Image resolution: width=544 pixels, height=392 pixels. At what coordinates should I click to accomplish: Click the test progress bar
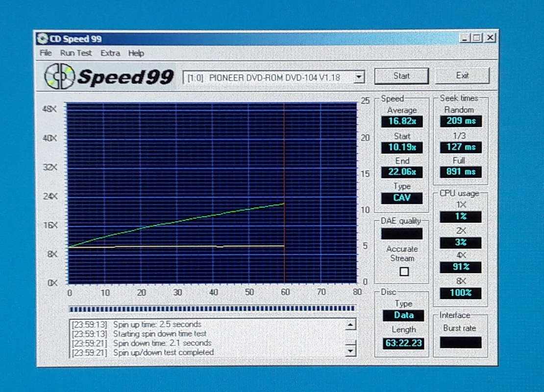pyautogui.click(x=212, y=308)
